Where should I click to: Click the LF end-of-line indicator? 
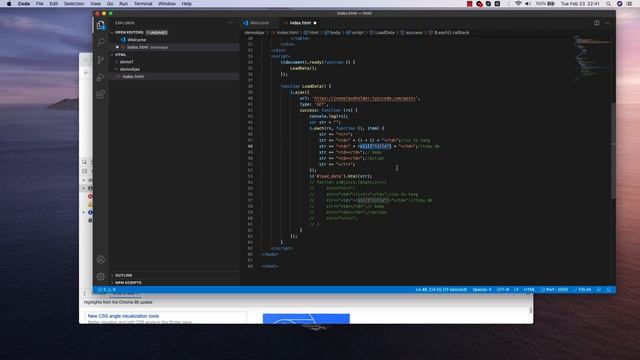click(x=516, y=290)
